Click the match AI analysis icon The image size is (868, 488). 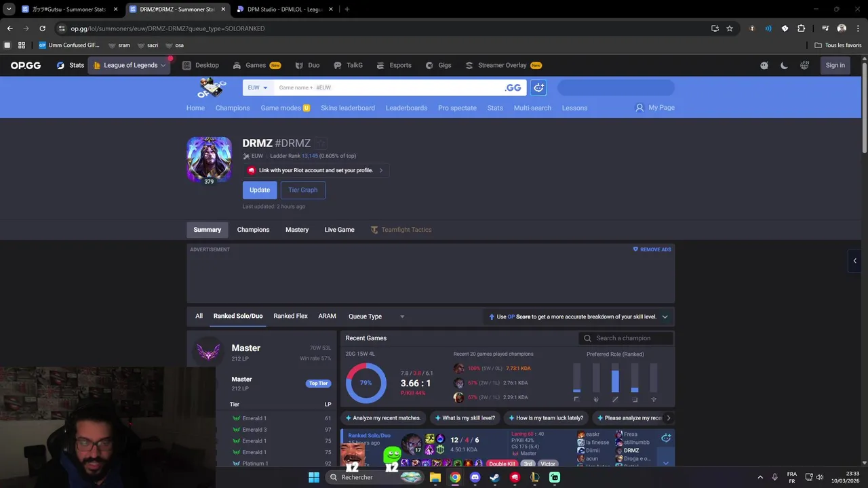[x=666, y=438]
